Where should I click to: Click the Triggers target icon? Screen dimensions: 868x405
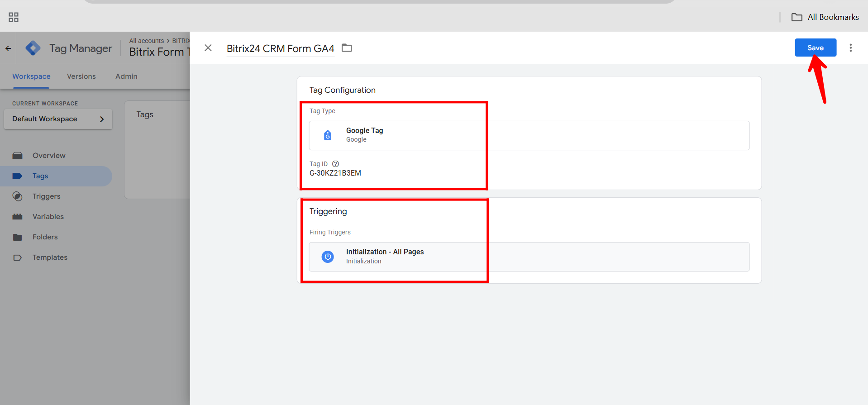[x=18, y=196]
